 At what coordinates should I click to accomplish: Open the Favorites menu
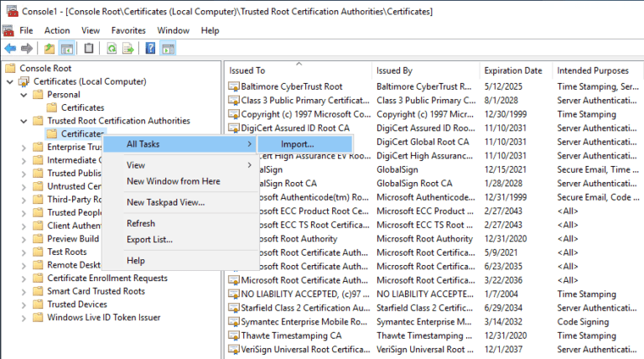128,30
